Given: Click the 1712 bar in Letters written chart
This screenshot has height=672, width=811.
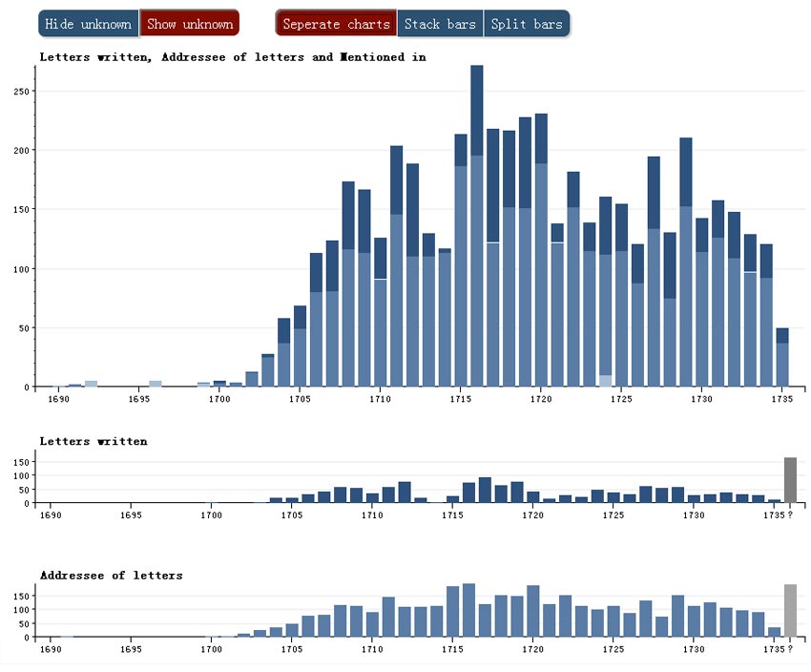Looking at the screenshot, I should click(405, 492).
